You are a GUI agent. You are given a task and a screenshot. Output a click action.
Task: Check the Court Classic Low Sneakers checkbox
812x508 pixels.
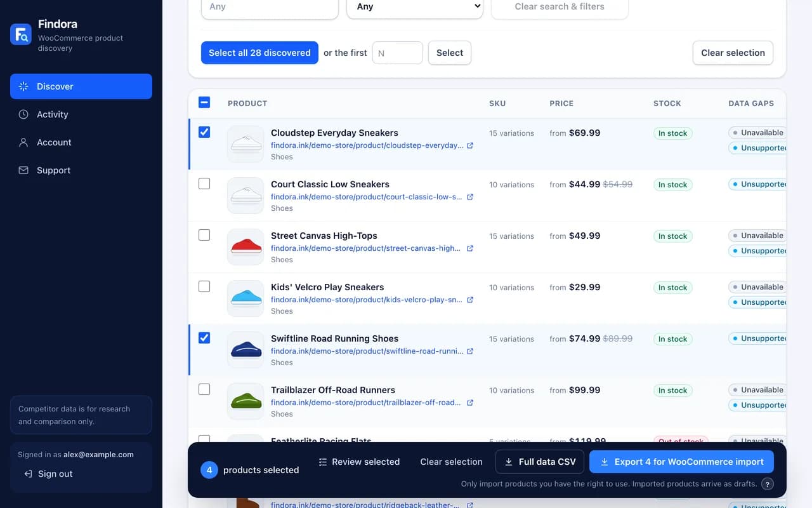[204, 184]
